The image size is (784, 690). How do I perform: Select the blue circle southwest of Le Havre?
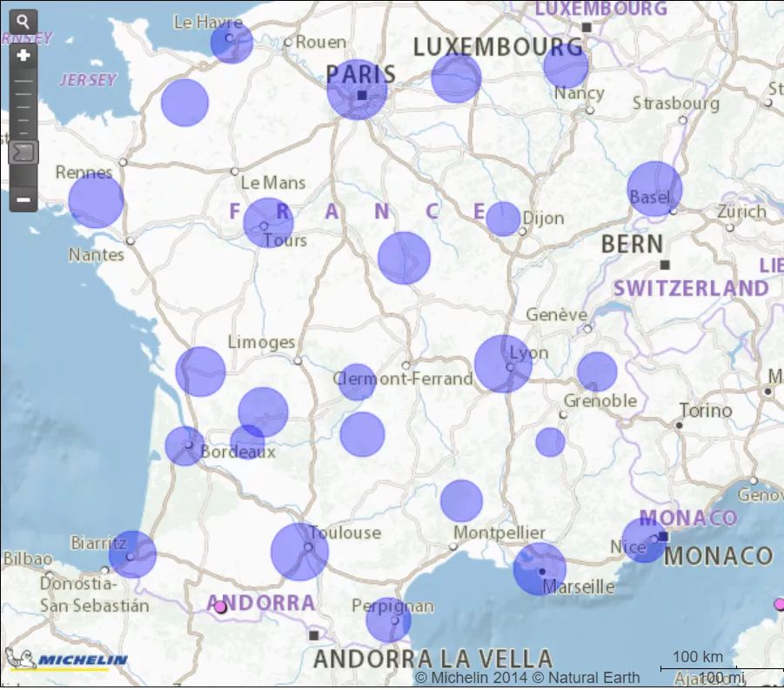pyautogui.click(x=184, y=103)
